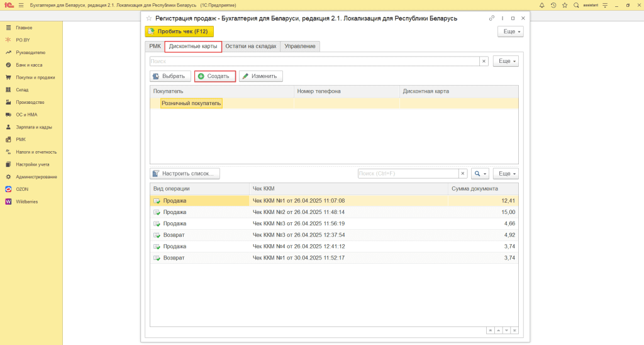
Task: Click Настроить список button
Action: tap(185, 174)
